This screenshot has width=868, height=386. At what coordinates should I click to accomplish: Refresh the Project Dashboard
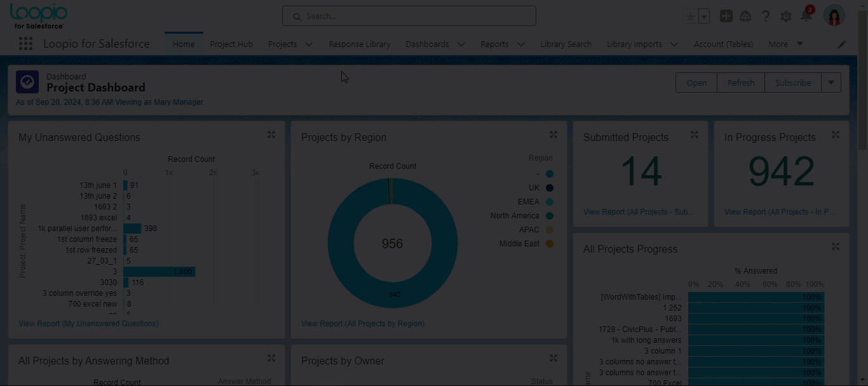pos(741,83)
